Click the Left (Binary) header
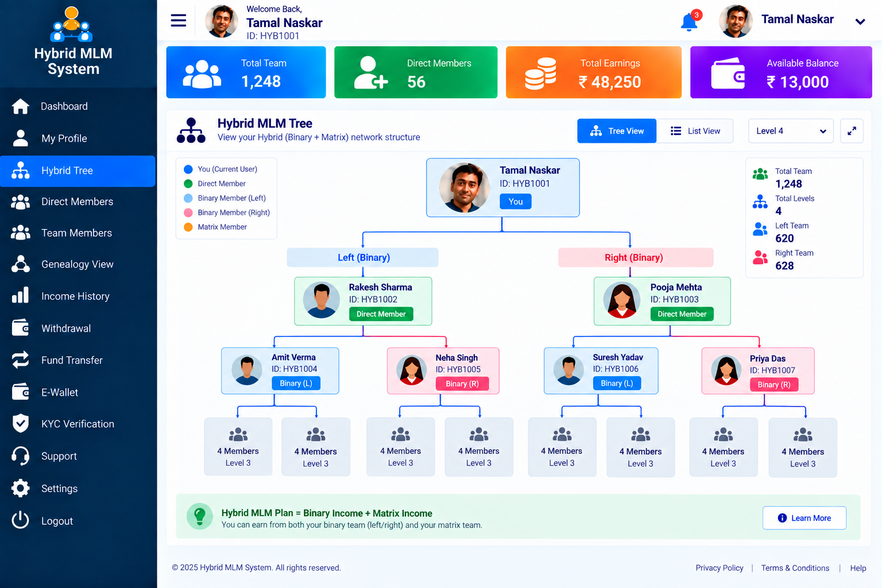 point(363,257)
